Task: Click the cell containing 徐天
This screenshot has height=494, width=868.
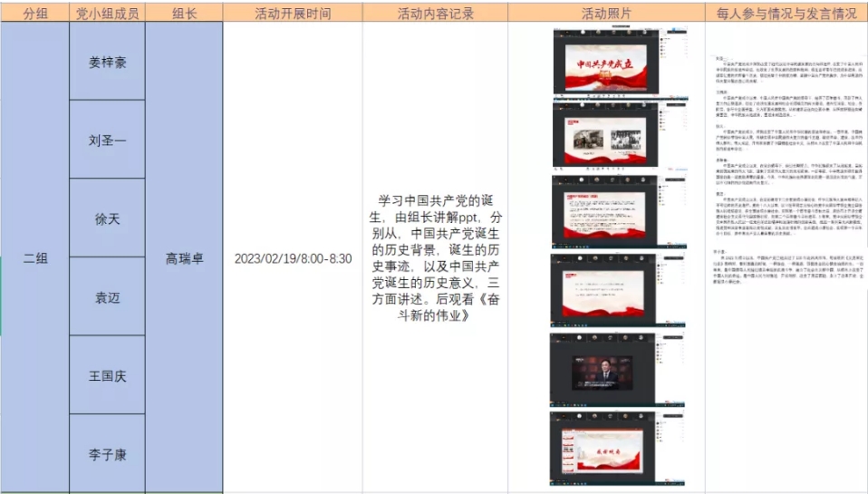Action: tap(107, 218)
